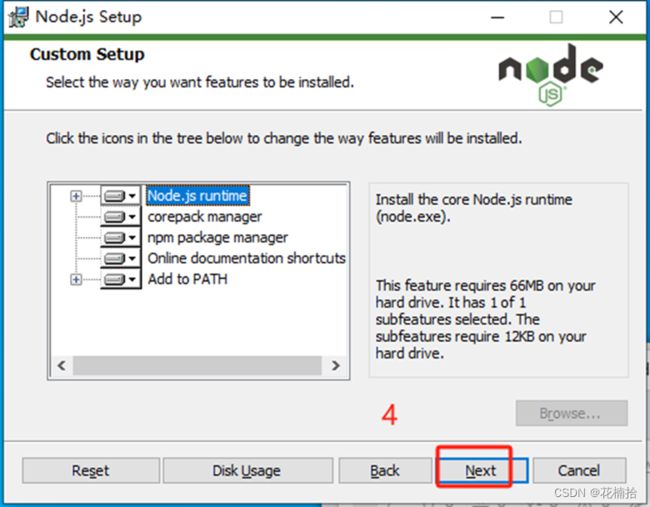This screenshot has height=507, width=650.
Task: Open the Disk Usage dialog
Action: coord(247,471)
